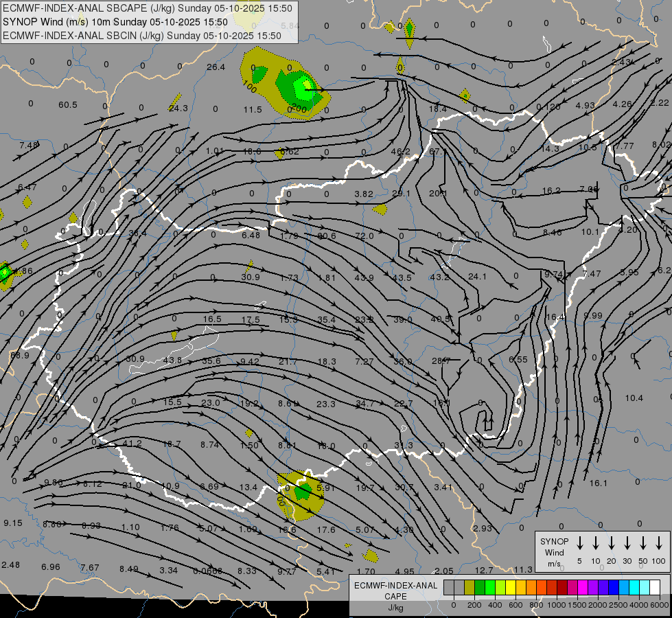Viewport: 672px width, 618px height.
Task: Click the 30 m/s wind arrow in legend
Action: pyautogui.click(x=627, y=542)
